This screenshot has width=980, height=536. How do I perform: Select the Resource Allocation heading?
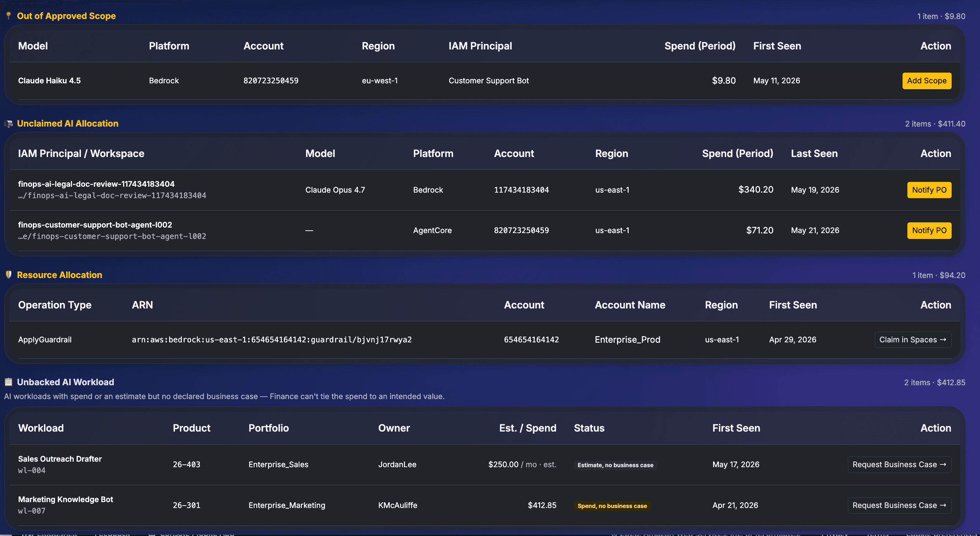pyautogui.click(x=59, y=275)
